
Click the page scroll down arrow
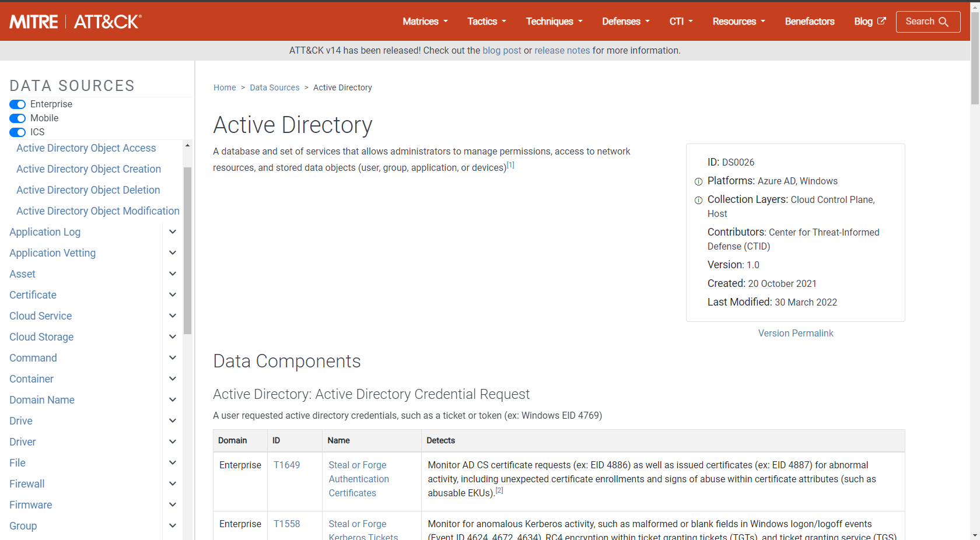pyautogui.click(x=975, y=535)
